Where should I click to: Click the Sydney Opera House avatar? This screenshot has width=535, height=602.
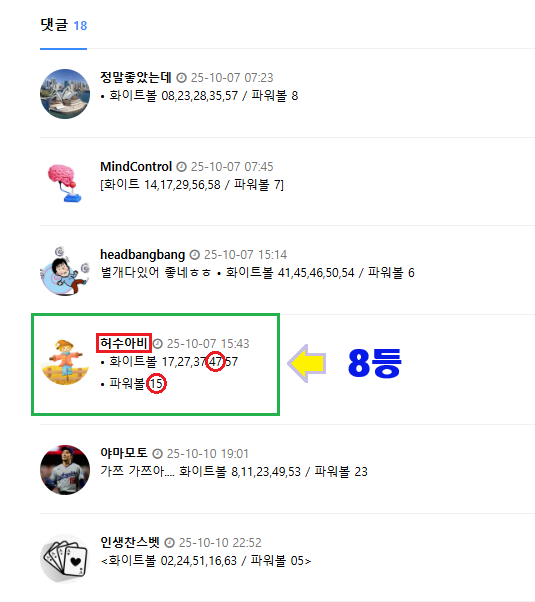tap(65, 94)
